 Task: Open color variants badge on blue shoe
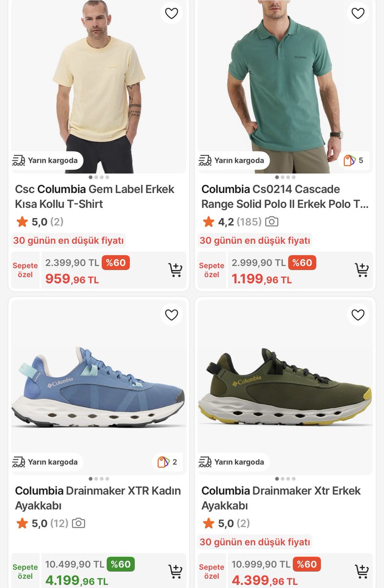click(168, 462)
